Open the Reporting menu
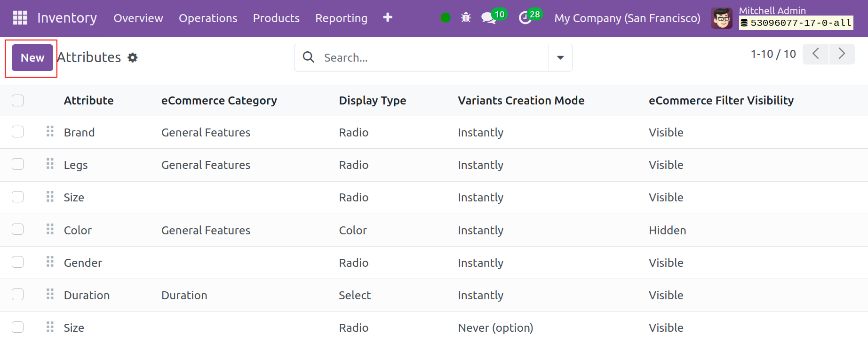868x344 pixels. pos(341,18)
